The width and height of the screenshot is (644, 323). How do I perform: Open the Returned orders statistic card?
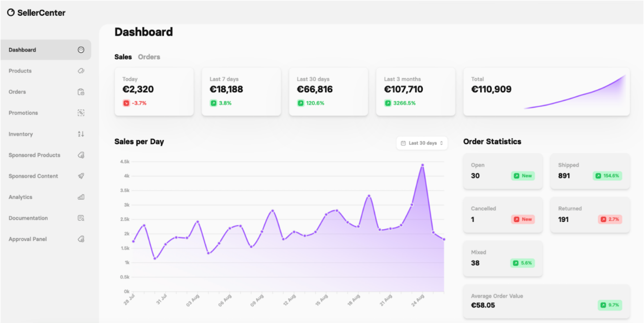[x=590, y=215]
